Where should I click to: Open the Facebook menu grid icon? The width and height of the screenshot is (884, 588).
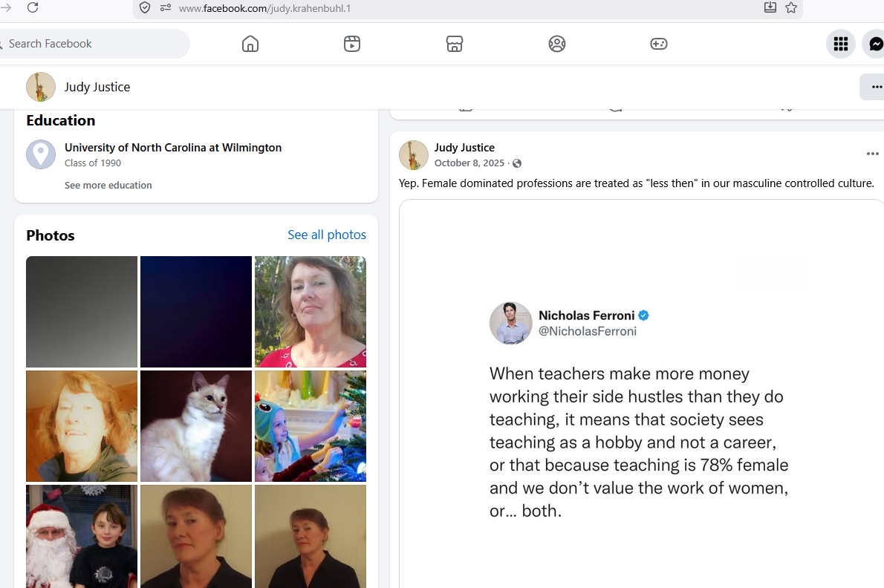click(x=841, y=44)
